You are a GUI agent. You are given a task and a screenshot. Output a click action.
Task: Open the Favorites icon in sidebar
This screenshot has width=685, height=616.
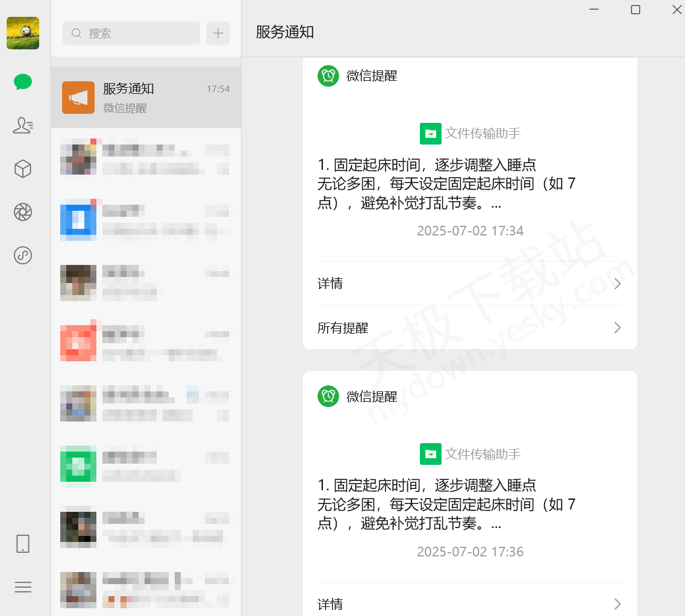22,169
